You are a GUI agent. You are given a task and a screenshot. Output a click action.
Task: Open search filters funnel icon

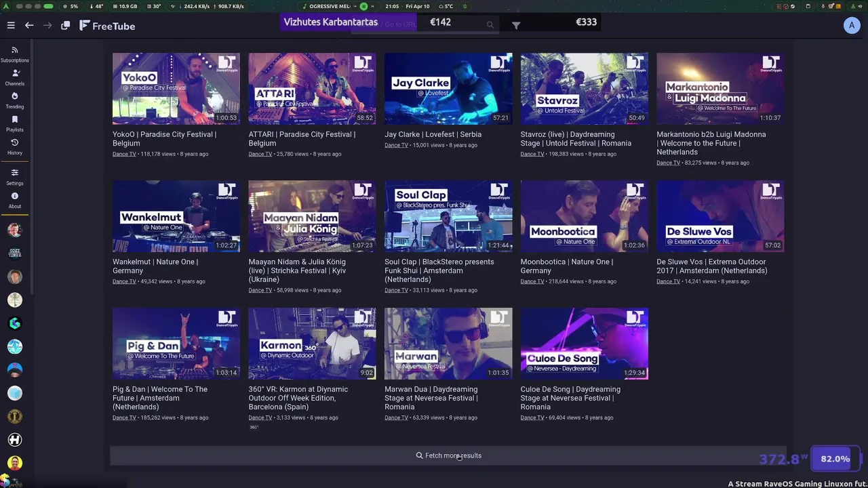click(x=516, y=25)
